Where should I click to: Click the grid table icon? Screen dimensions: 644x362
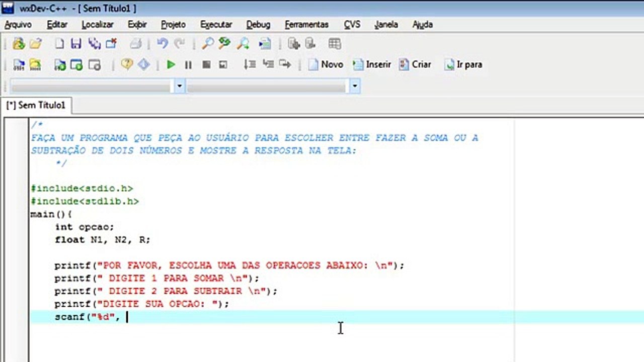click(x=335, y=44)
